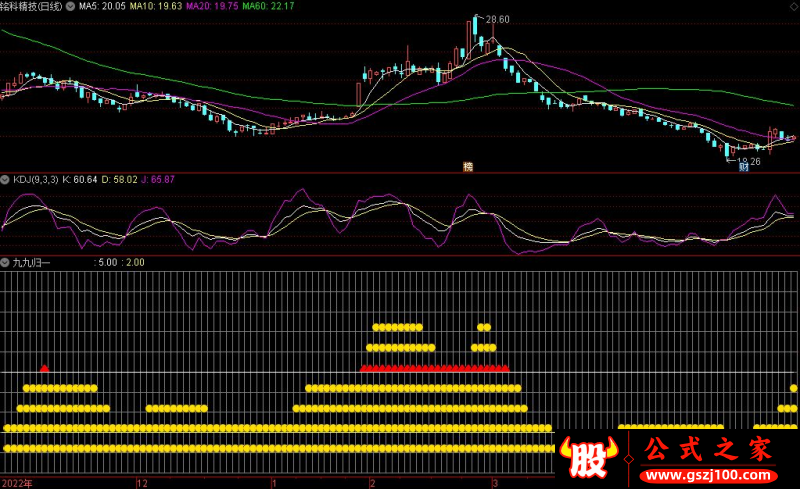The image size is (800, 489).
Task: Click the 财 marker icon near the low
Action: [744, 168]
